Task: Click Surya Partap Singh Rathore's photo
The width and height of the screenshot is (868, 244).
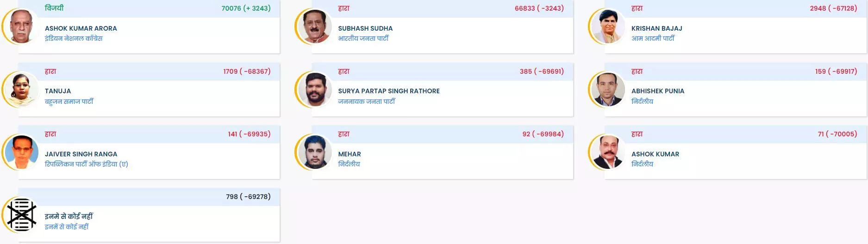Action: 315,90
